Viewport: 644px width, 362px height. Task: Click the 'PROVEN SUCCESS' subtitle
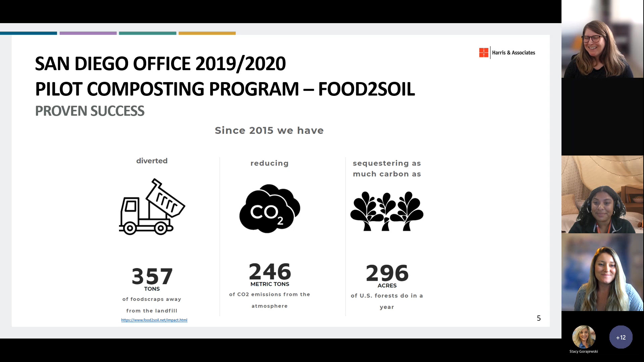click(90, 111)
